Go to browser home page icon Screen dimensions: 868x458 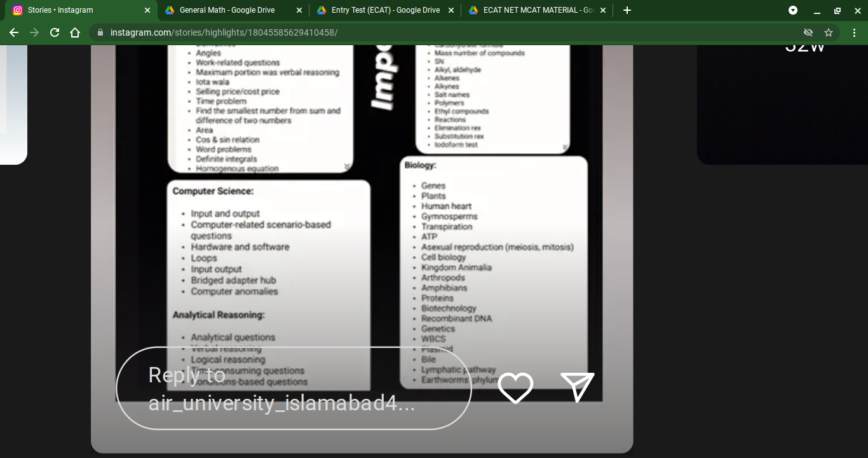[75, 32]
